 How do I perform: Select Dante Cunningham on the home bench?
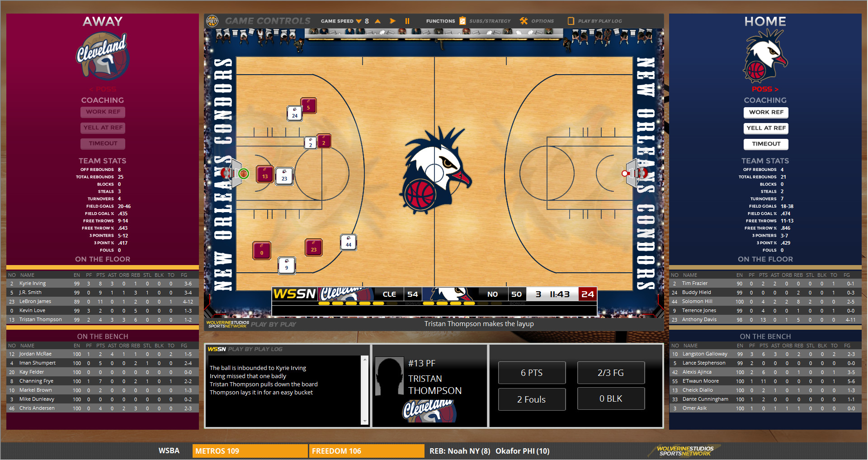click(765, 399)
